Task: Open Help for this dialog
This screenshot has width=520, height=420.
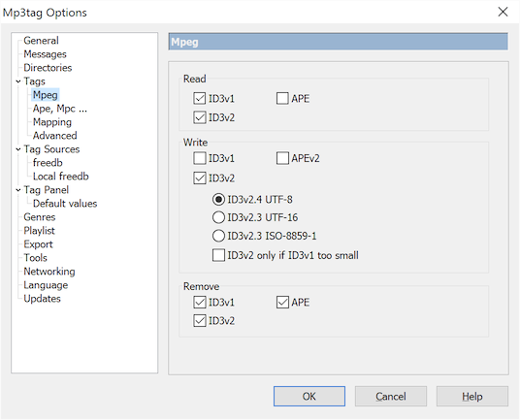Action: pyautogui.click(x=472, y=396)
